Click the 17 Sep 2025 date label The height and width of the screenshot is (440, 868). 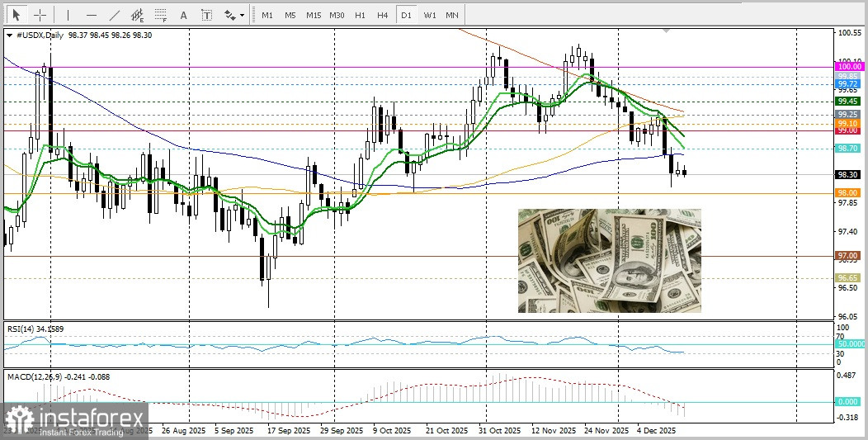tap(288, 431)
